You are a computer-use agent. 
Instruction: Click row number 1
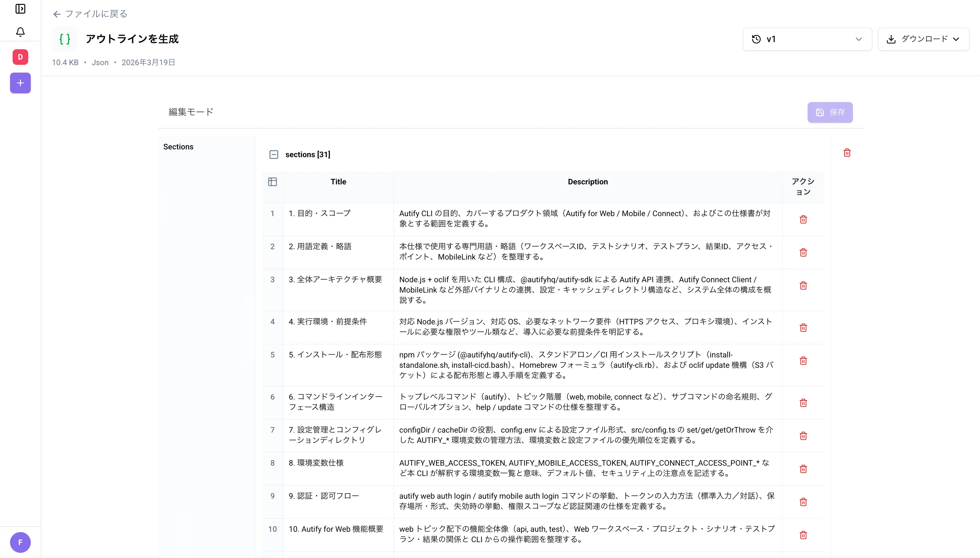273,214
